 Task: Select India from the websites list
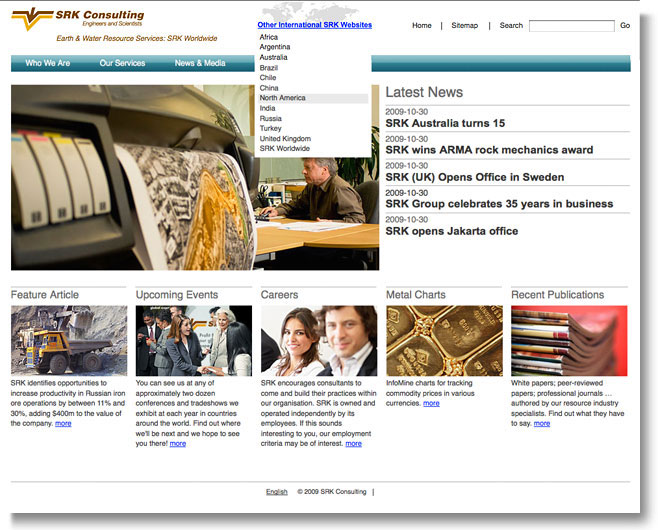[x=267, y=108]
